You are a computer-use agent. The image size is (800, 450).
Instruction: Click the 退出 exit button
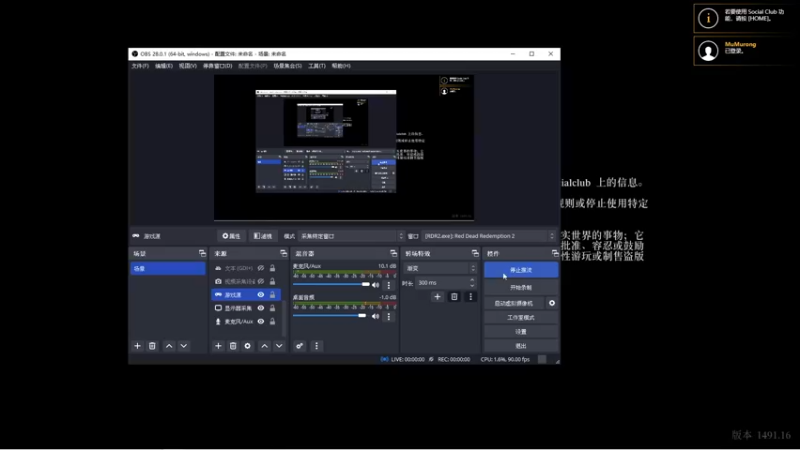(x=520, y=346)
